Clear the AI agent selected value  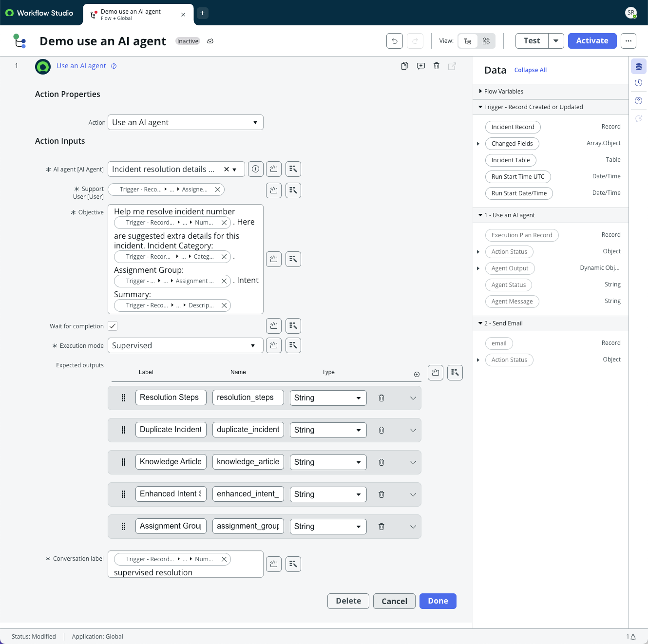coord(227,170)
